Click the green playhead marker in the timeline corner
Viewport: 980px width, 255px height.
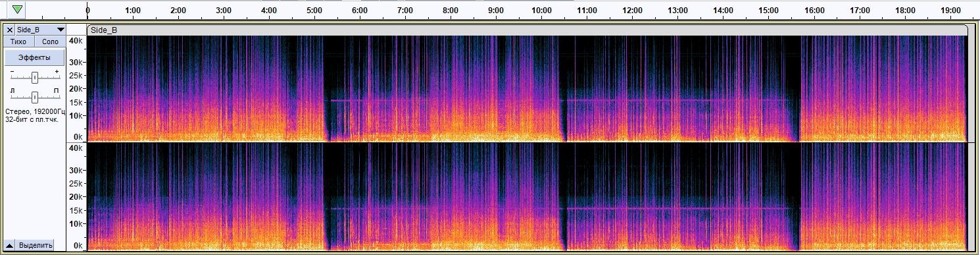17,10
